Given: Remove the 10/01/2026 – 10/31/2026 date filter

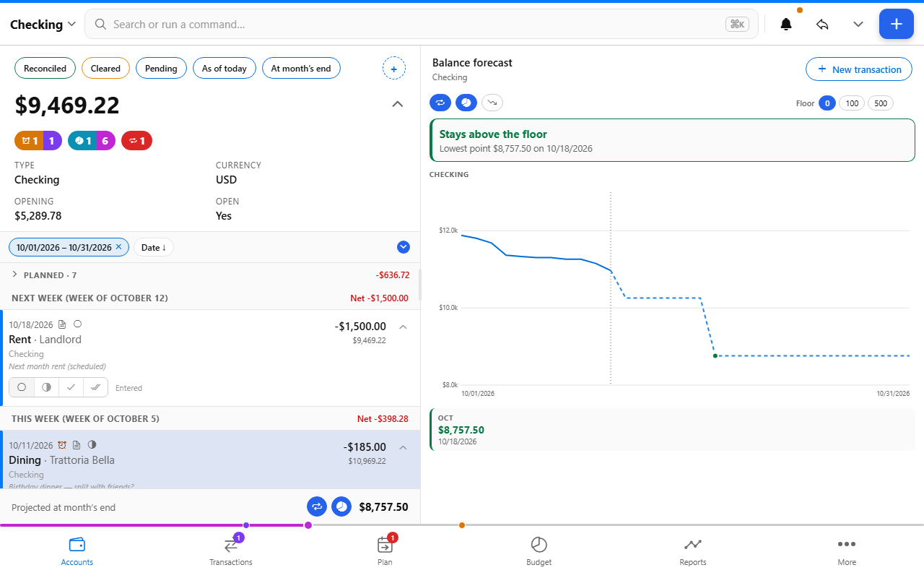Looking at the screenshot, I should [118, 247].
